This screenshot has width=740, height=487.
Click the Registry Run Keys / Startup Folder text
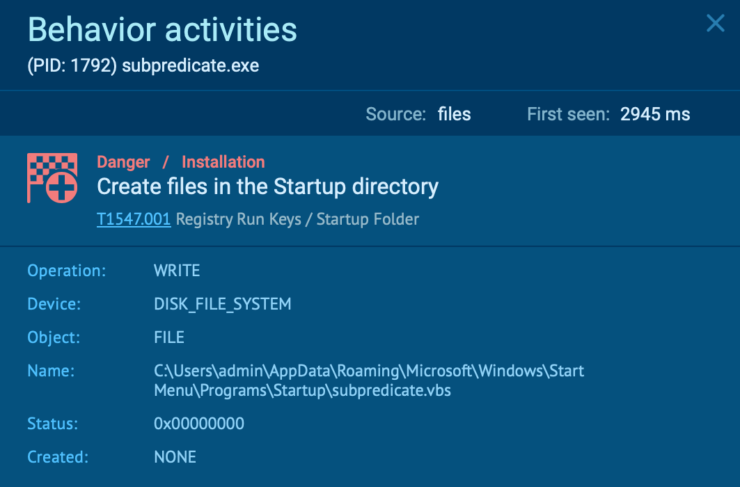click(298, 219)
